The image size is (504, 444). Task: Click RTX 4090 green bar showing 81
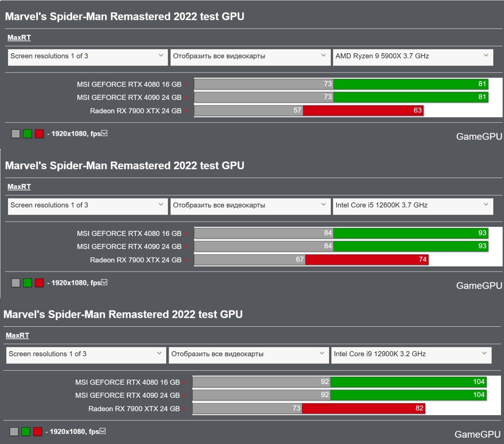click(411, 97)
